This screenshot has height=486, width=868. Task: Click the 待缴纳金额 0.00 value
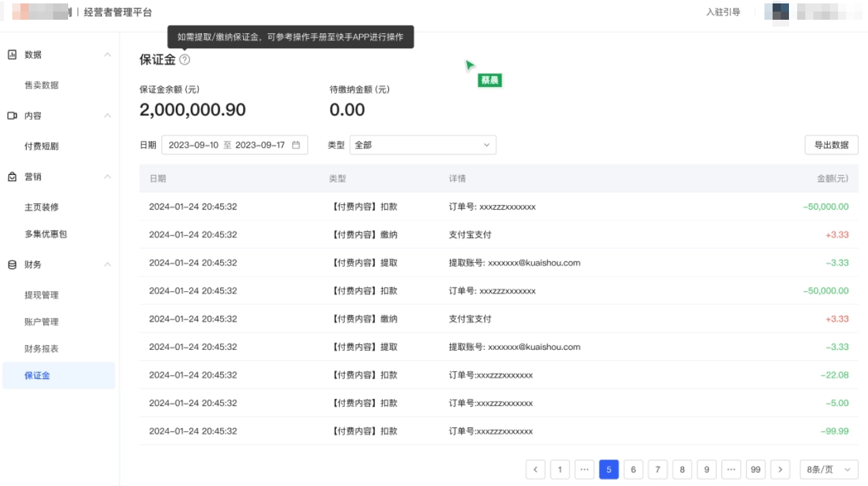point(347,110)
